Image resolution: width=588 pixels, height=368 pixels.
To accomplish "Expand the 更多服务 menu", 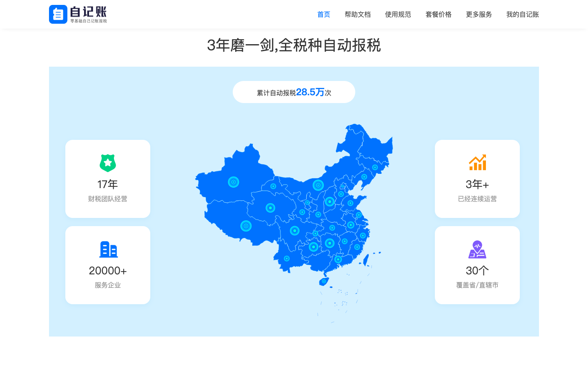I will click(x=479, y=14).
